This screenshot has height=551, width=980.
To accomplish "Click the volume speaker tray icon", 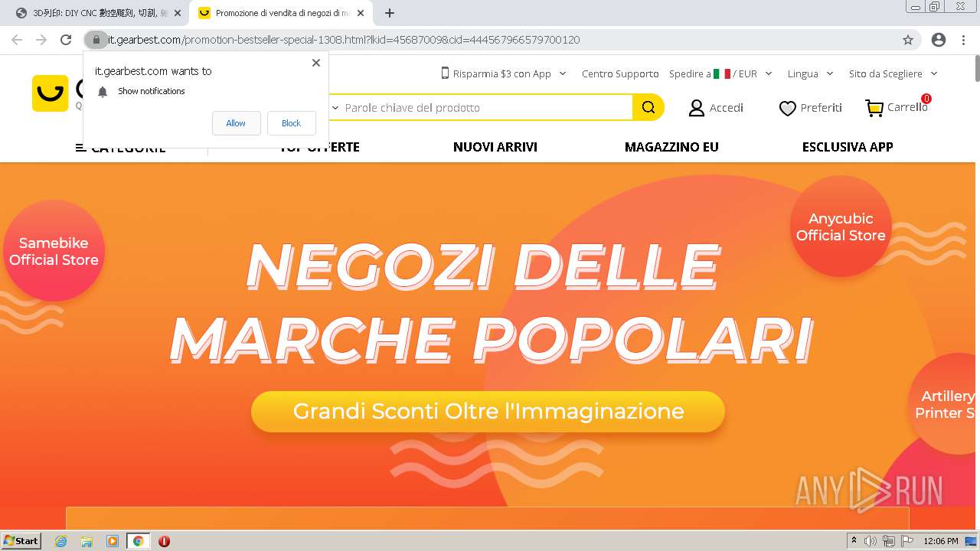I will coord(870,541).
